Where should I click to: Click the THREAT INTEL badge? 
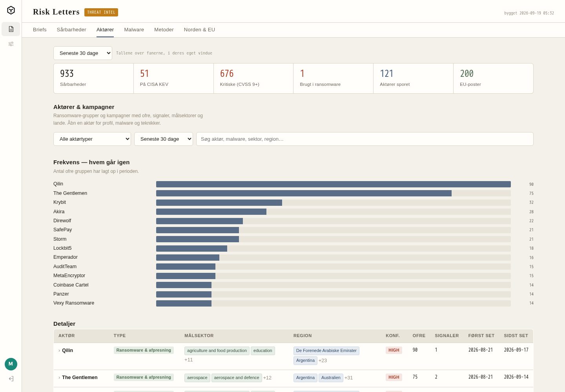[101, 12]
